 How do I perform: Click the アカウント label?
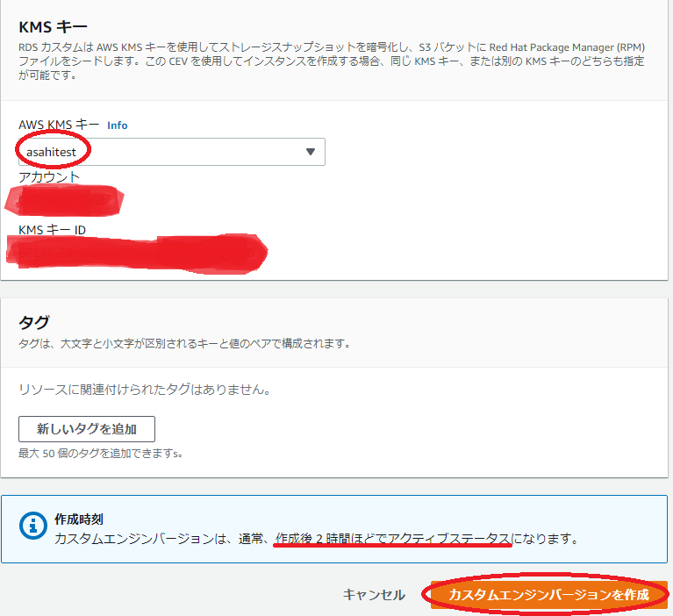tap(49, 177)
